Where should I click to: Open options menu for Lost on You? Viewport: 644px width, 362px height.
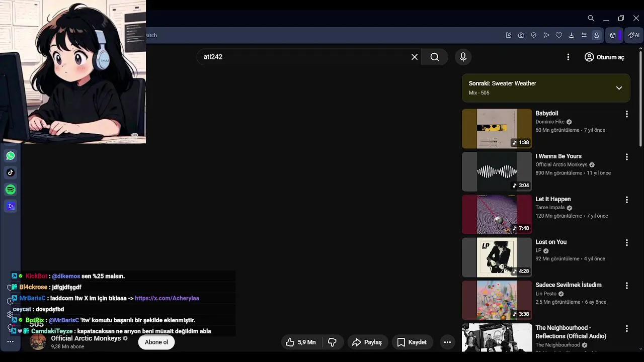tap(626, 242)
